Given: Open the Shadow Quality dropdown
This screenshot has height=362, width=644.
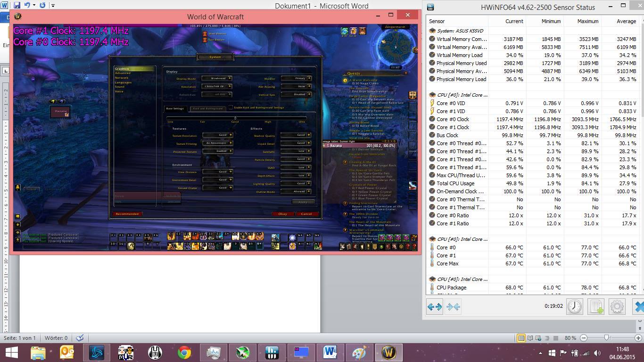Looking at the screenshot, I should click(x=296, y=135).
